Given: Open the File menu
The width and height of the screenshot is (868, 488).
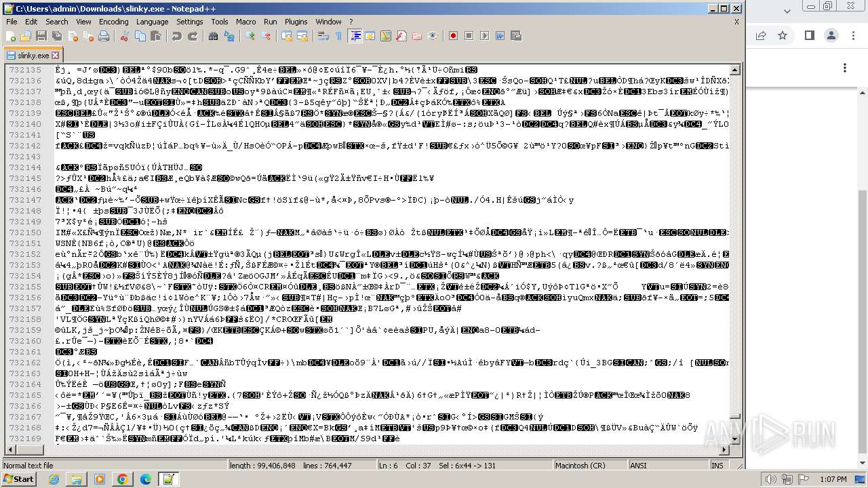Looking at the screenshot, I should pyautogui.click(x=12, y=22).
